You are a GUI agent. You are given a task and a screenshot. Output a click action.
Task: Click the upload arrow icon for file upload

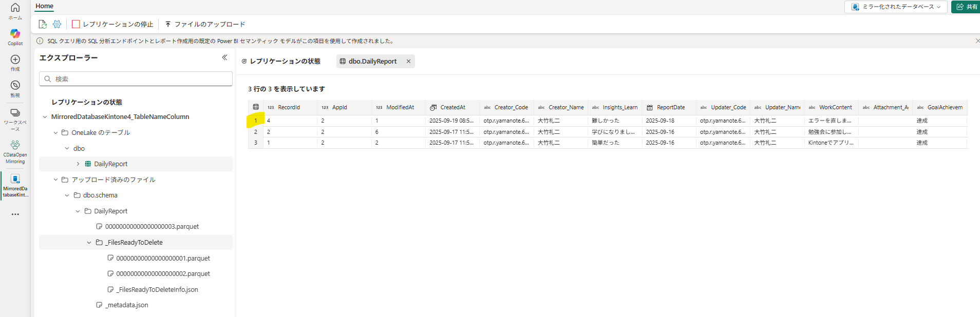(168, 24)
